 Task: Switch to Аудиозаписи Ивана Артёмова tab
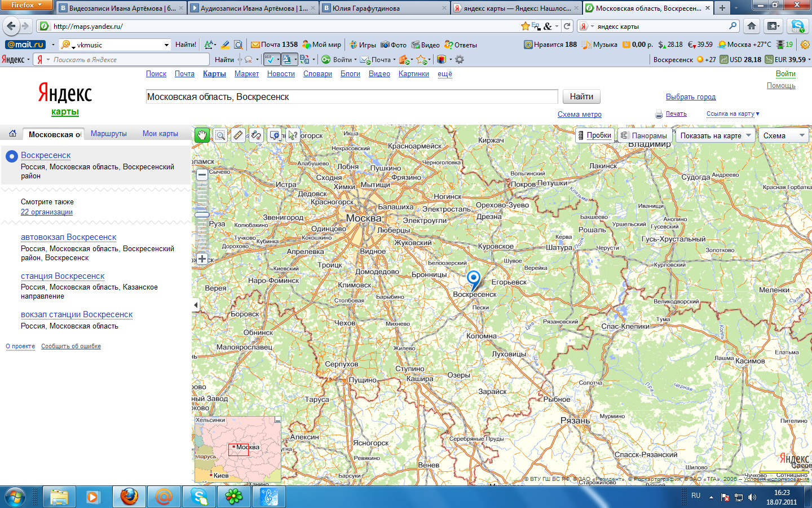click(253, 8)
